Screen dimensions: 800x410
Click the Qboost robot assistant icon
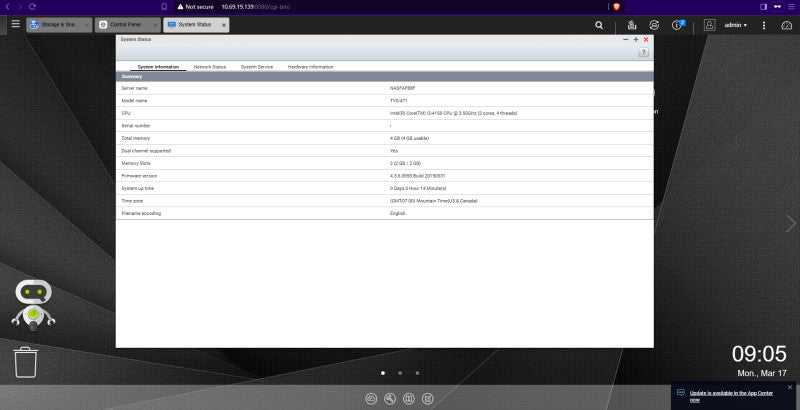[x=33, y=304]
